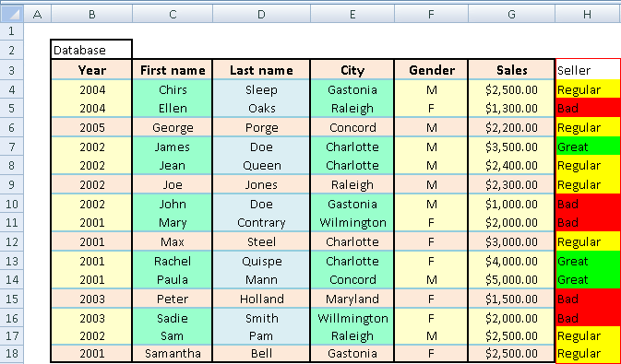Image resolution: width=621 pixels, height=364 pixels.
Task: Click the Select All corner triangle
Action: pos(11,14)
